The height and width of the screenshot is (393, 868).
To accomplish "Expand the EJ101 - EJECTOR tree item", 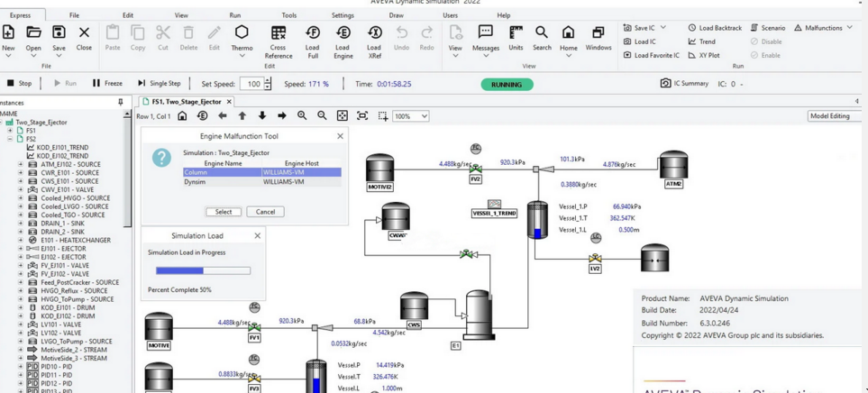I will 21,249.
